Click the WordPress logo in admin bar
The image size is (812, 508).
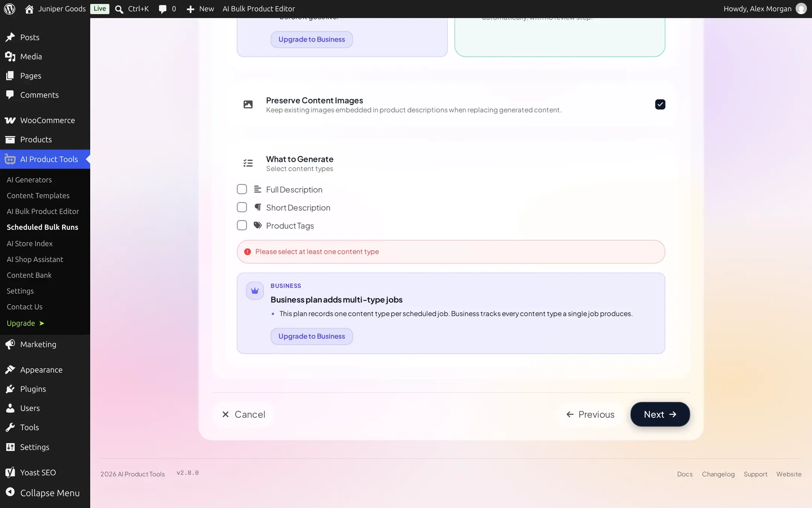[x=9, y=9]
